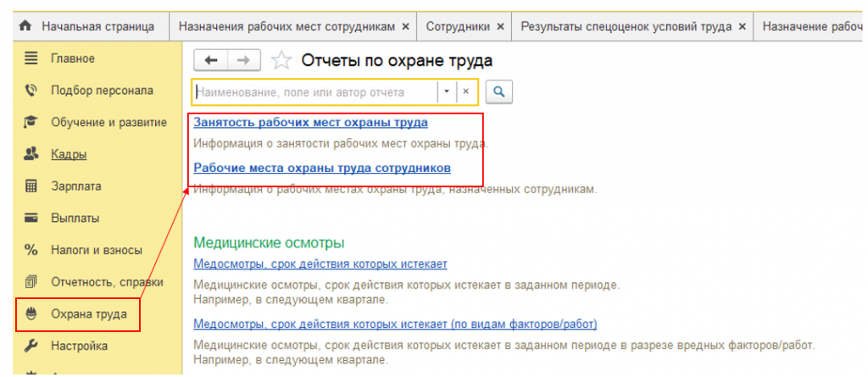Open the Зарплата section
Image resolution: width=868 pixels, height=377 pixels.
pos(75,186)
